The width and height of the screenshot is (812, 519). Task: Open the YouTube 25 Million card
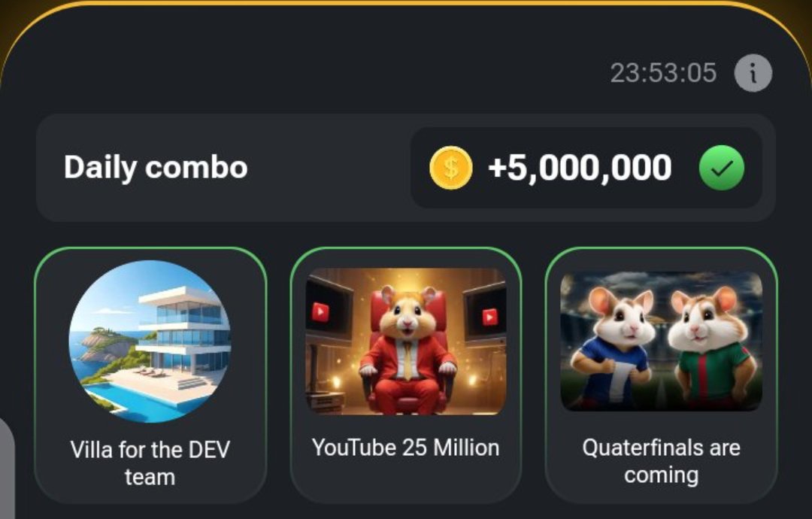406,375
